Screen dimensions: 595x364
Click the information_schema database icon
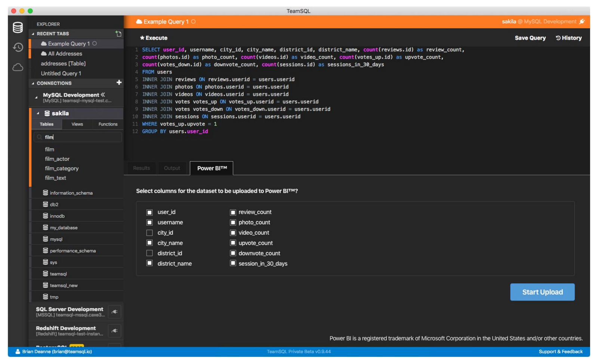(45, 192)
